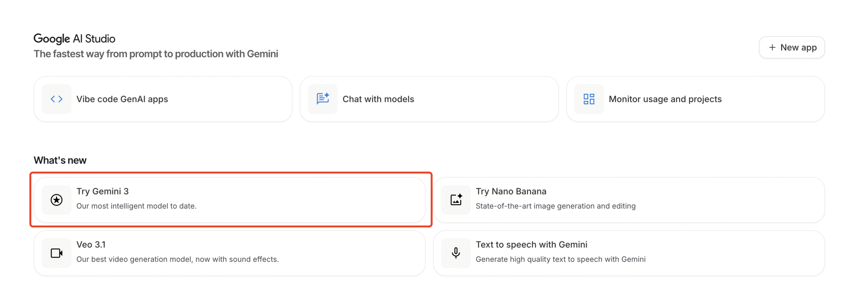Click the chat sparkle icon

pyautogui.click(x=322, y=99)
